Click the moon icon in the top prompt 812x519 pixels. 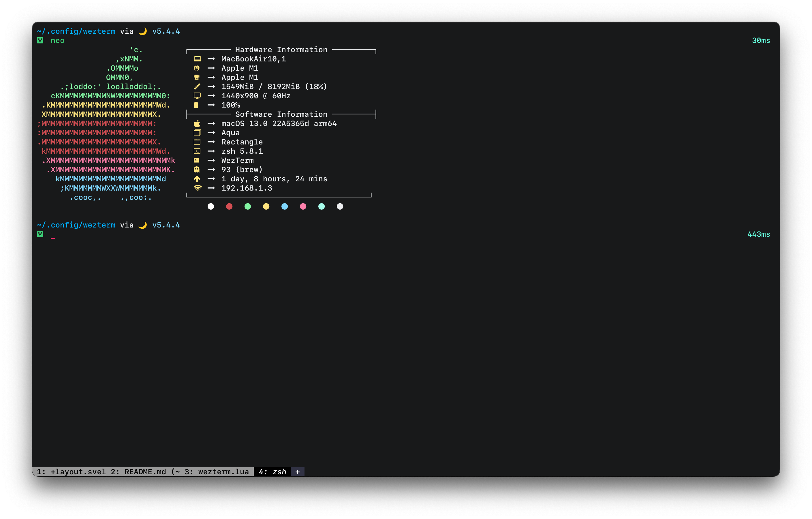[x=143, y=31]
